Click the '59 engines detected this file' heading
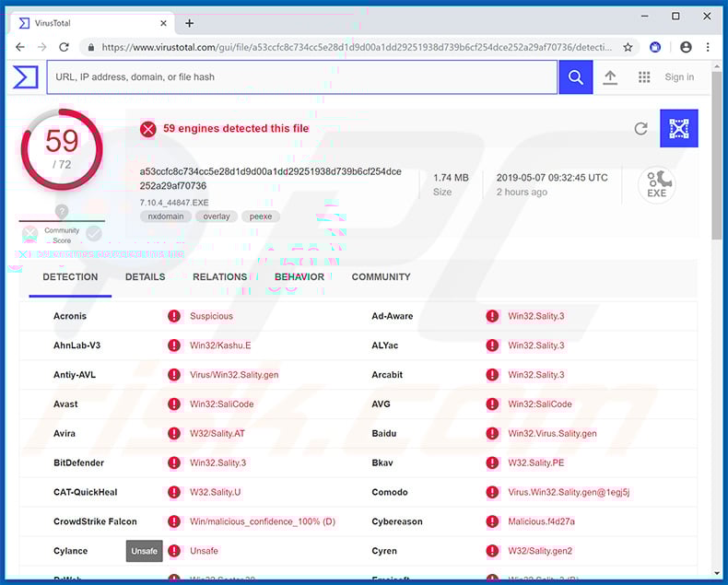 coord(236,129)
